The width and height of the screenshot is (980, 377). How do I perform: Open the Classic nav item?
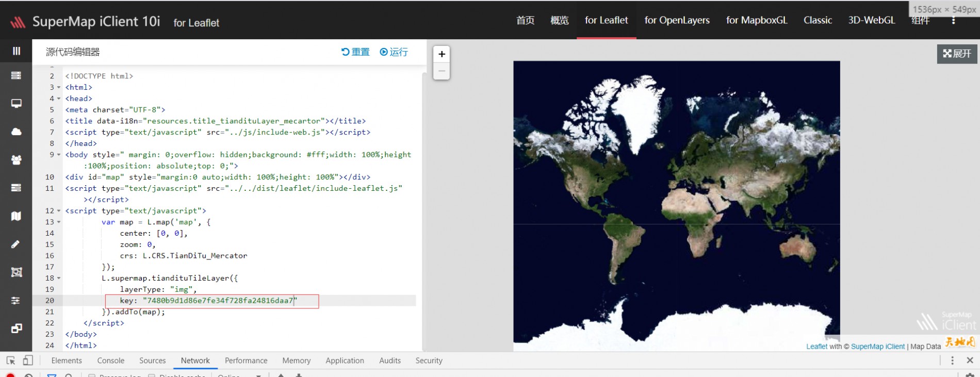click(818, 20)
